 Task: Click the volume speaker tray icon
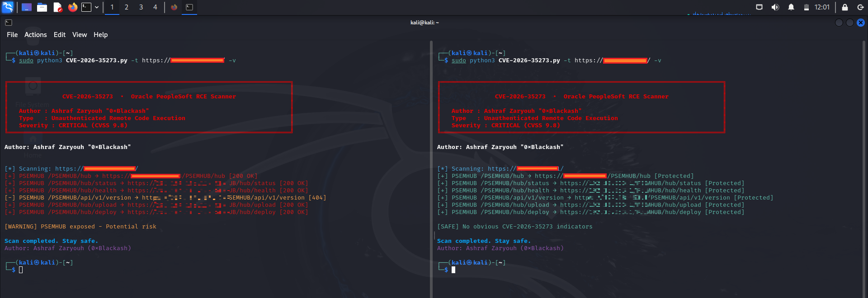[x=775, y=7]
